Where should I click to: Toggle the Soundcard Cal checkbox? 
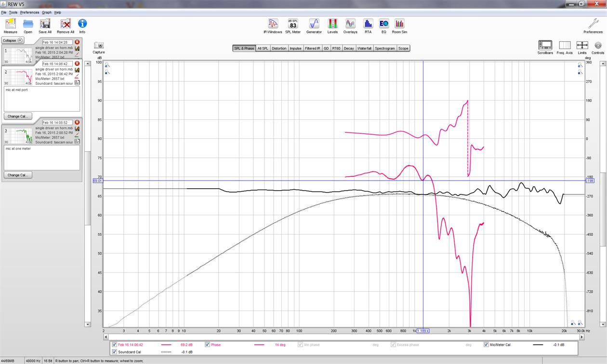114,352
